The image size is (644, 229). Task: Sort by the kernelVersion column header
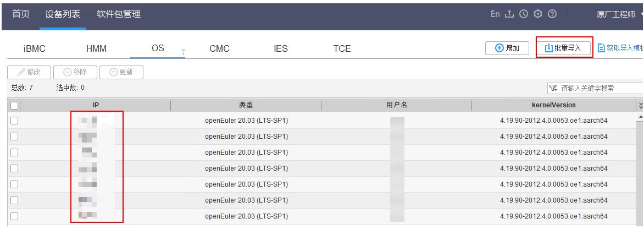pyautogui.click(x=554, y=105)
